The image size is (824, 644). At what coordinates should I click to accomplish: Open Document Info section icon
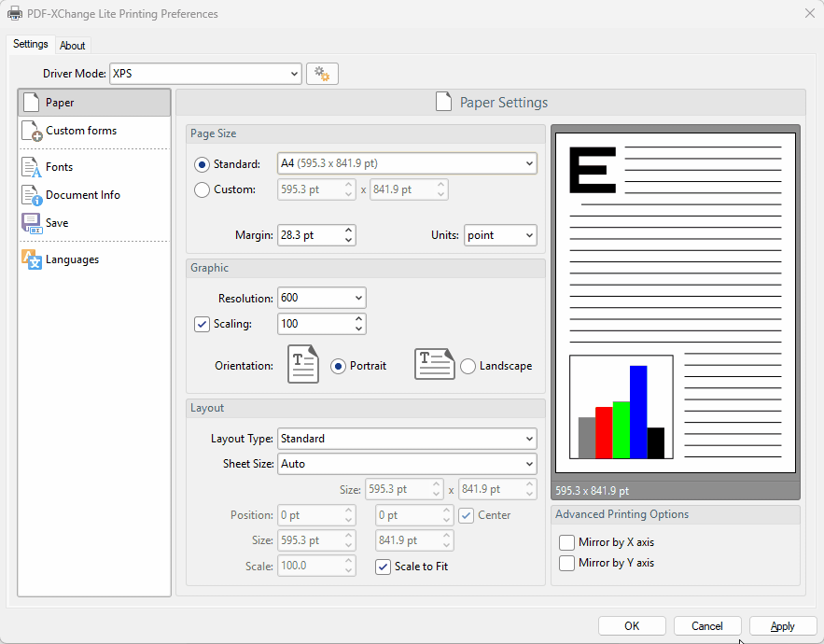click(32, 195)
